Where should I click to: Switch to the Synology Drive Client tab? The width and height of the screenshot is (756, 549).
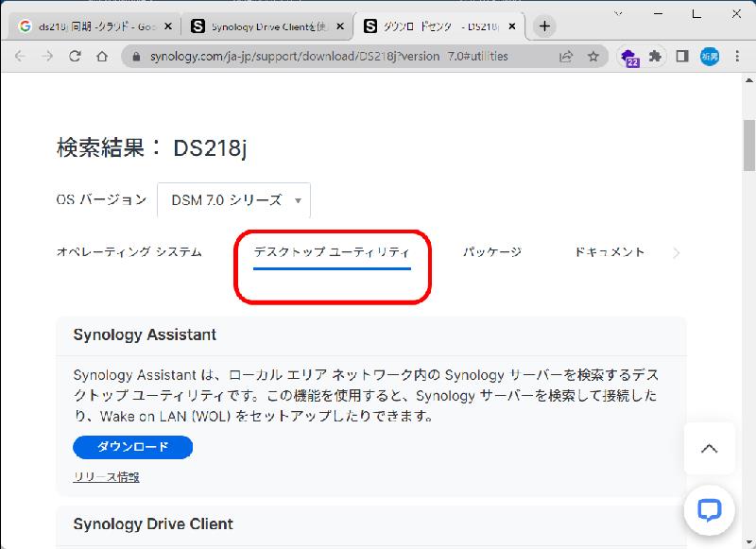click(266, 26)
